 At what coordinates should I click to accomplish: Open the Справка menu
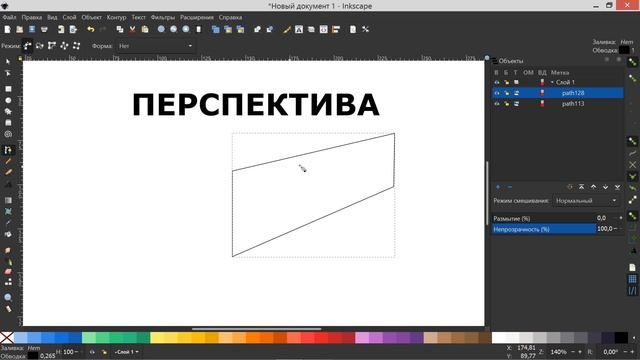click(230, 18)
